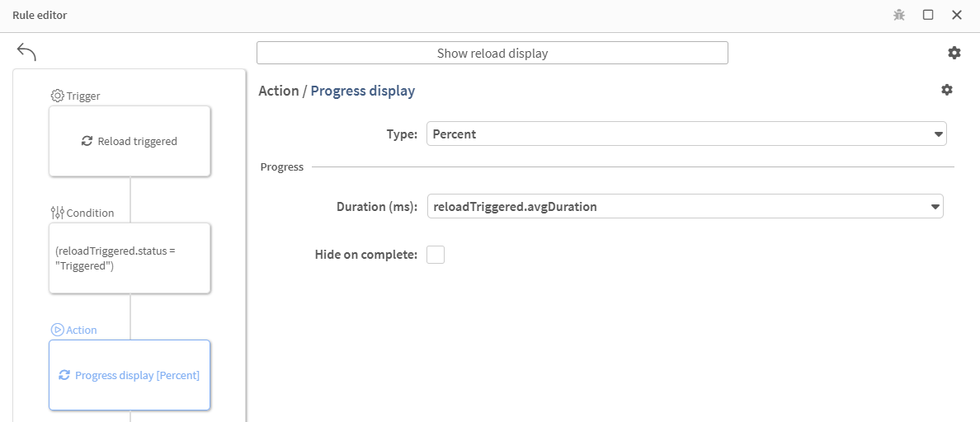Click the refresh icon in the Reload triggered card
Screen dimensions: 980x422
pyautogui.click(x=87, y=141)
